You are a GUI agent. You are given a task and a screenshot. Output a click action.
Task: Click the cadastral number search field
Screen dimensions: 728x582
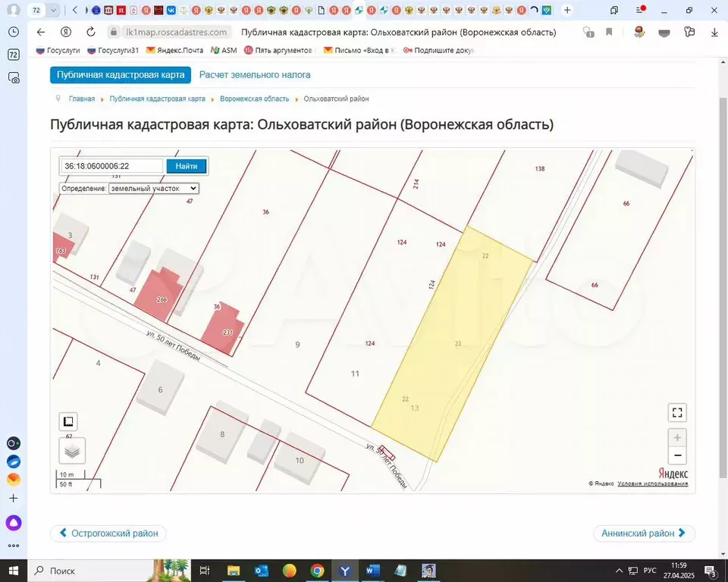[x=112, y=166]
